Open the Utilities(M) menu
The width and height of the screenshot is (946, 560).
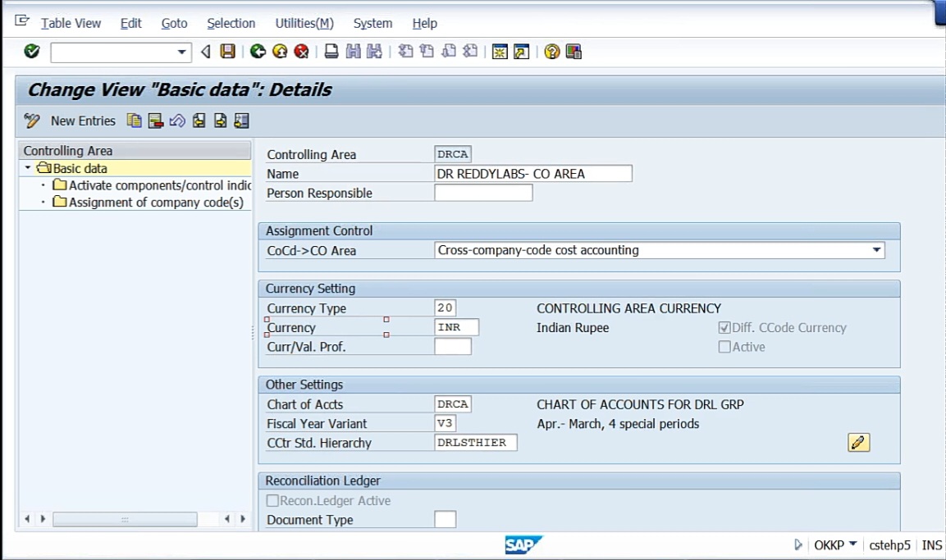(x=304, y=23)
